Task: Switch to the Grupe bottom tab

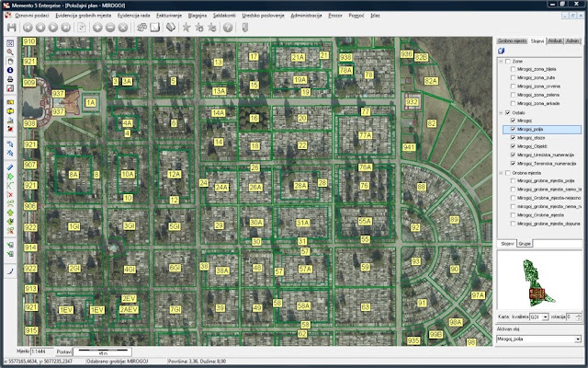Action: pyautogui.click(x=525, y=244)
